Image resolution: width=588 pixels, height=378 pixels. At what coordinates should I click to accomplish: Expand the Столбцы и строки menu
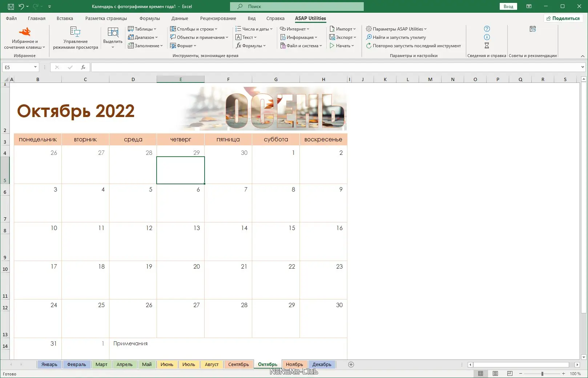194,29
